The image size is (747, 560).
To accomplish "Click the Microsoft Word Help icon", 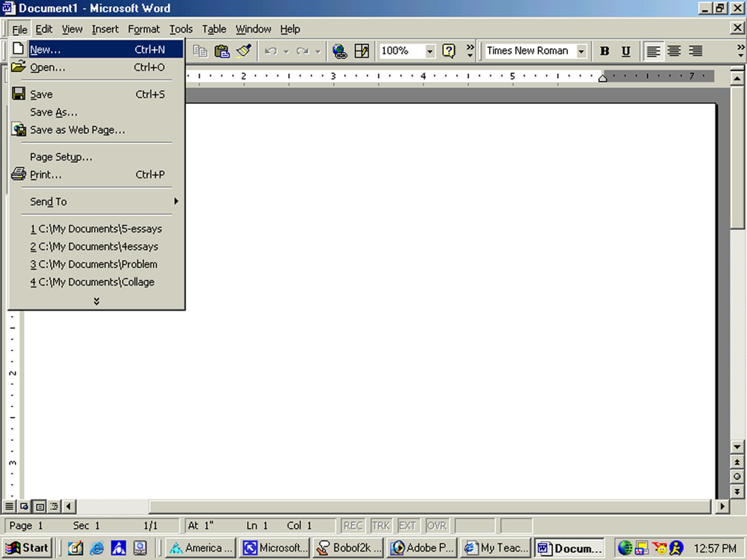I will tap(449, 51).
